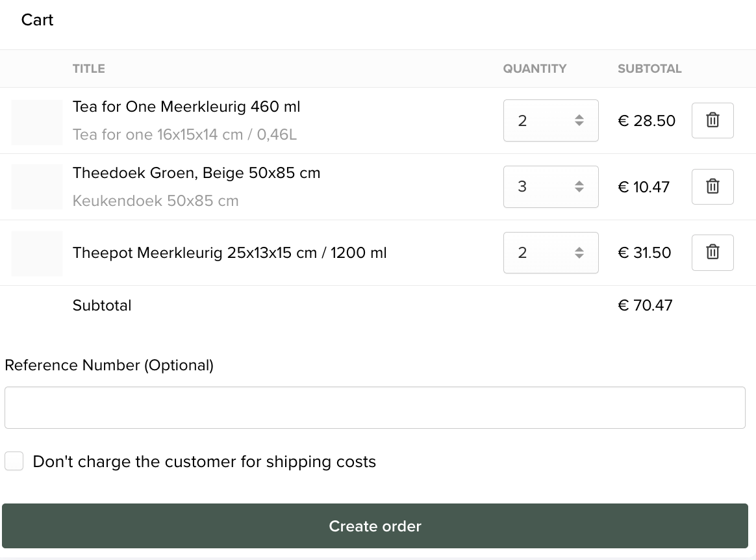Click the Theepot Meerkleurig product thumbnail
This screenshot has width=756, height=560.
[37, 253]
